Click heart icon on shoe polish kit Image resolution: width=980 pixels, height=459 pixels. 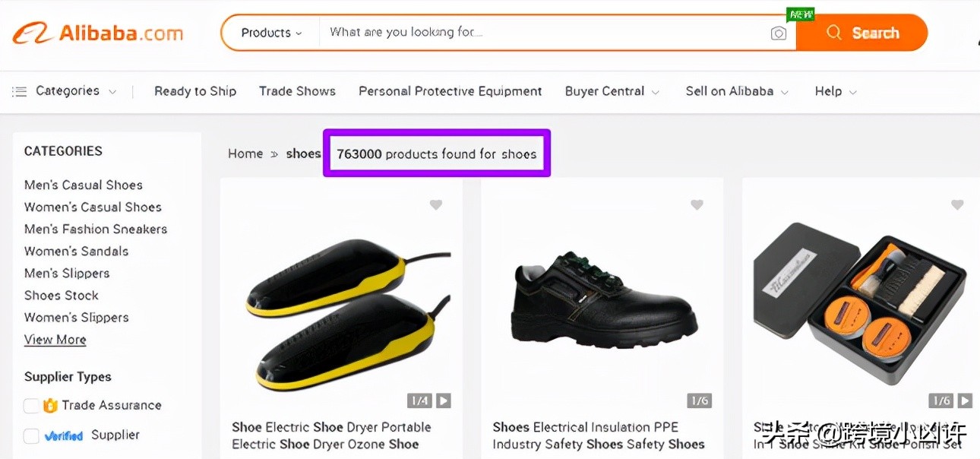[x=957, y=205]
